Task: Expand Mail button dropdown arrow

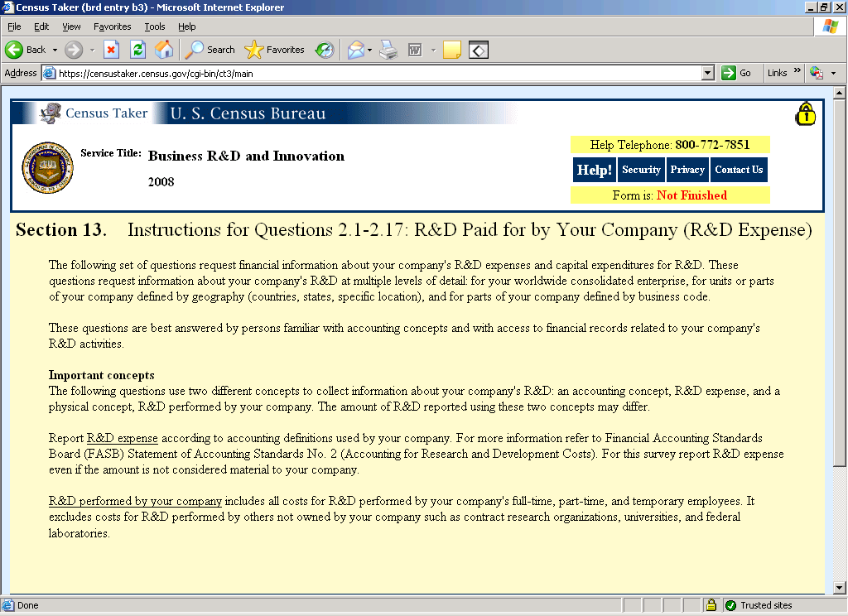Action: [370, 50]
